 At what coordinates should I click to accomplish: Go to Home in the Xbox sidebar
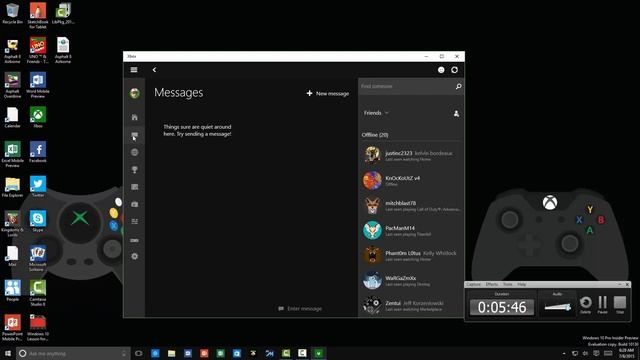tap(135, 118)
